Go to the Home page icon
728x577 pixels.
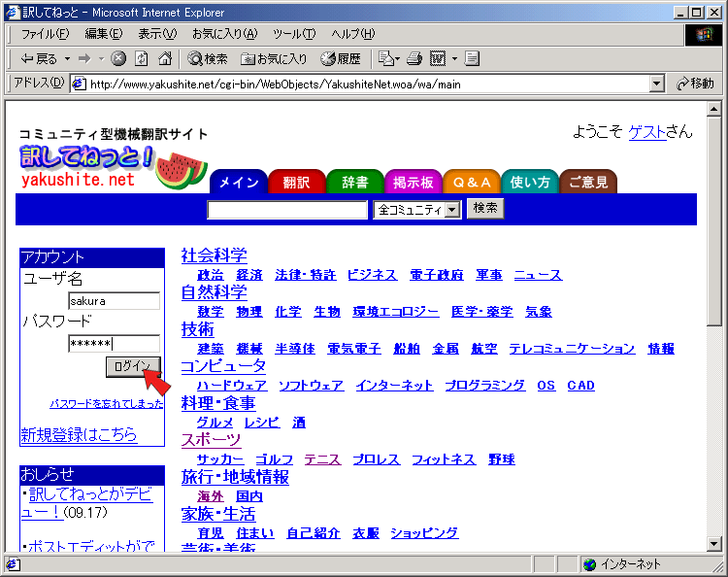coord(165,58)
